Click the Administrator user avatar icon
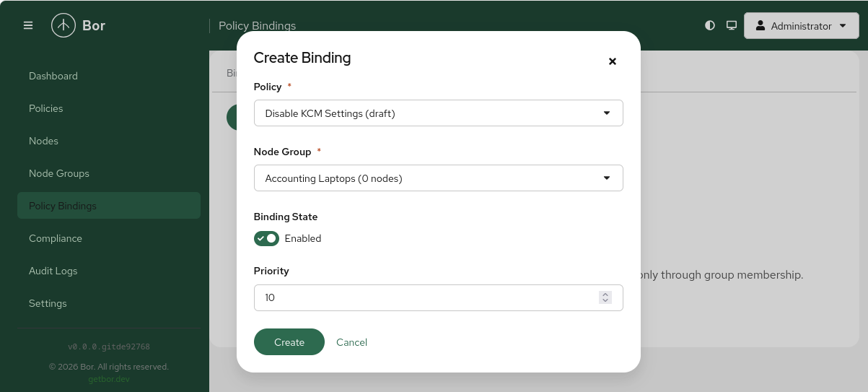 (760, 25)
